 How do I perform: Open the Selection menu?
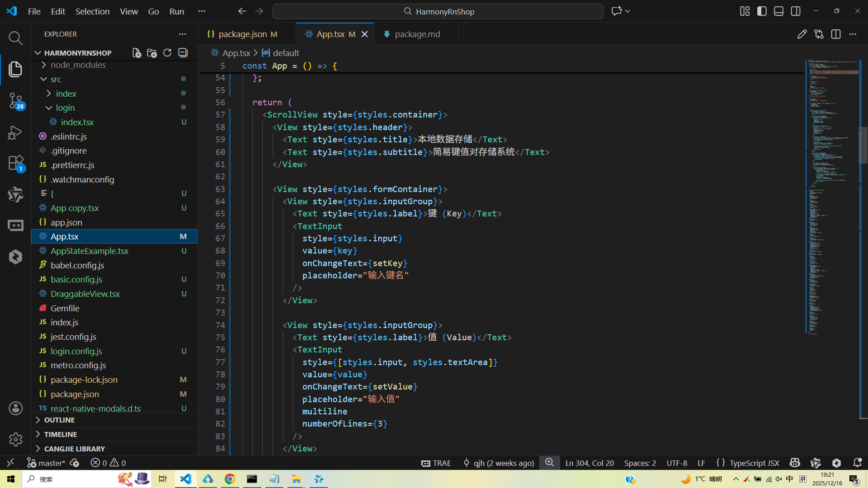pos(92,11)
